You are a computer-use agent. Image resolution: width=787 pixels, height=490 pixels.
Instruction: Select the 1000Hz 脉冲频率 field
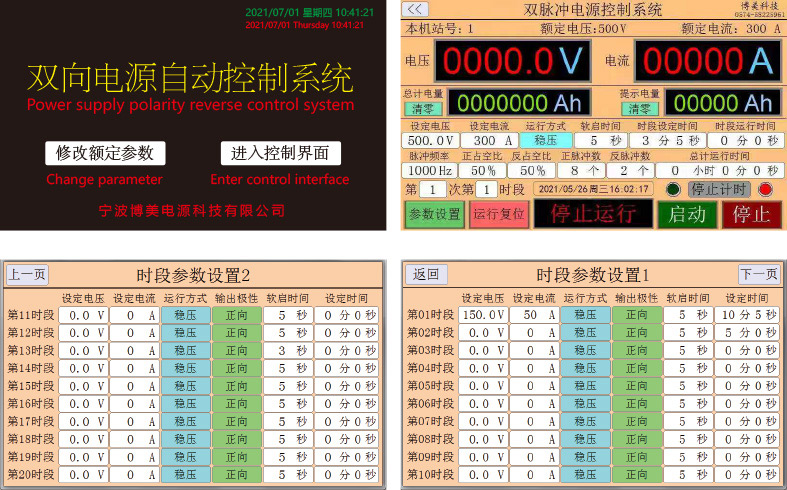(x=430, y=170)
